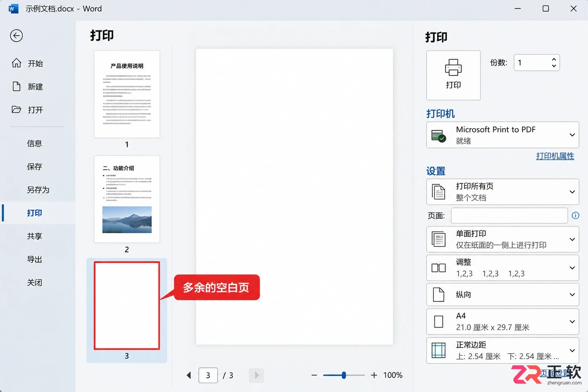Select page 1 thumbnail 产品使用说明
Image resolution: width=588 pixels, height=392 pixels.
pos(127,94)
